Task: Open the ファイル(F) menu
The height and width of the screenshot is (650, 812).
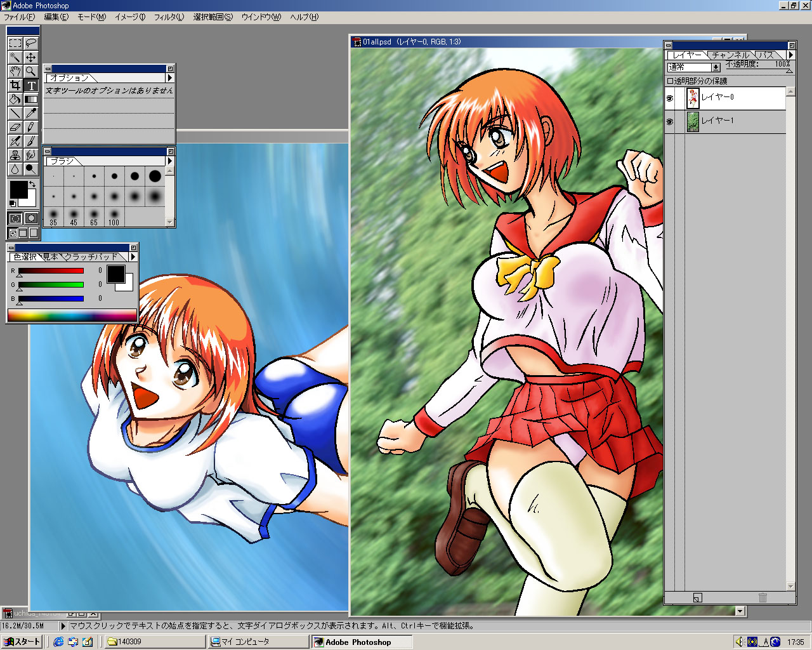Action: (20, 17)
